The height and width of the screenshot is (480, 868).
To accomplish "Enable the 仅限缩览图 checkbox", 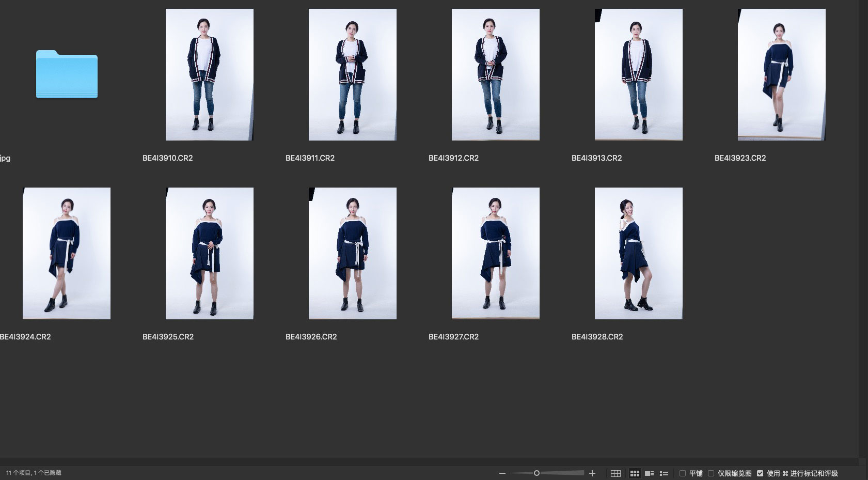I will pyautogui.click(x=711, y=473).
